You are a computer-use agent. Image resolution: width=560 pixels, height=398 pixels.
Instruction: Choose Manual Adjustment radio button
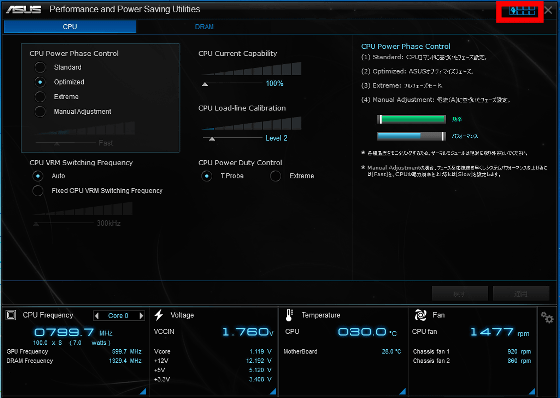[40, 111]
